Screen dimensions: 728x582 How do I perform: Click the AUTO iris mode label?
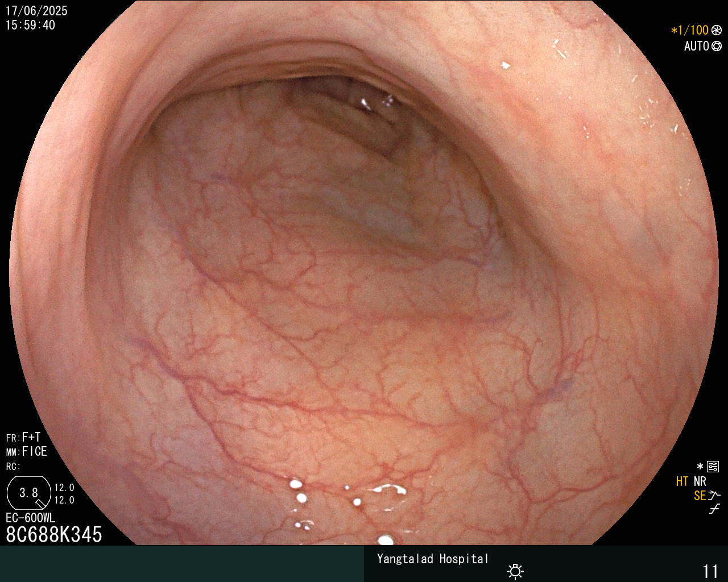point(696,46)
